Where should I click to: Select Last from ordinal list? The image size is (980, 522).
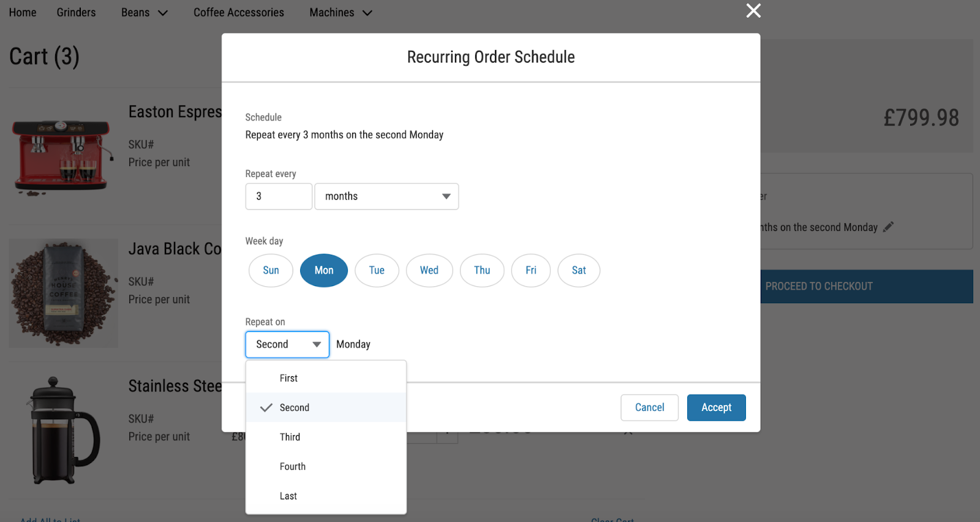[326, 496]
